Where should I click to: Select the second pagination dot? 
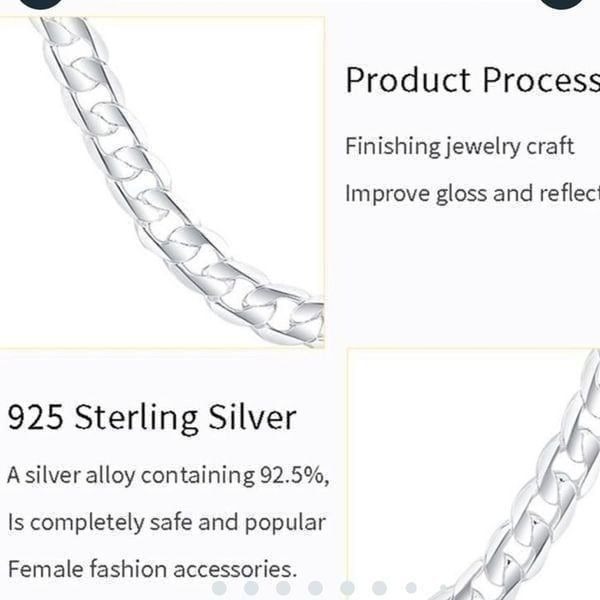point(251,588)
